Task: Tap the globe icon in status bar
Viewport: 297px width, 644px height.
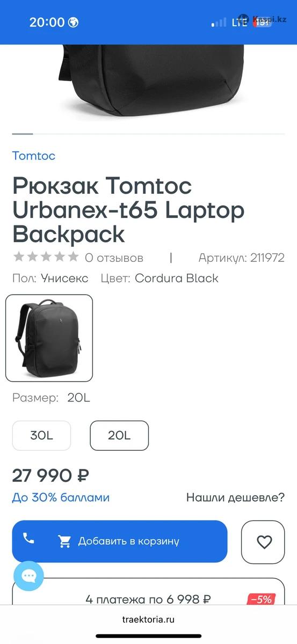Action: coord(73,23)
